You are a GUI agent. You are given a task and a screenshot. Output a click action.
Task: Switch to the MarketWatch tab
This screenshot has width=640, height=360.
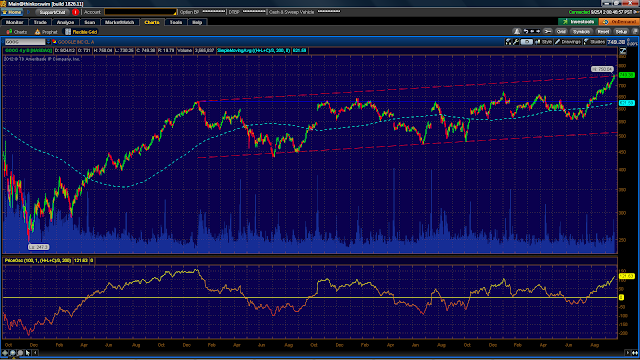[x=119, y=22]
